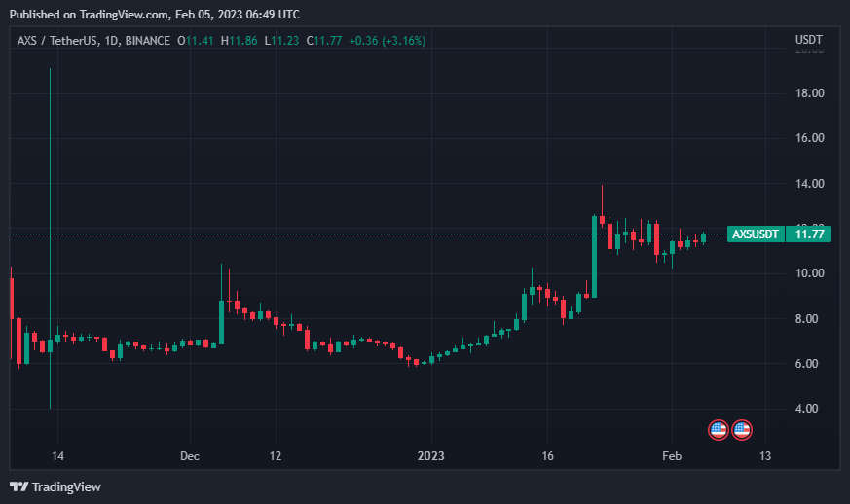
Task: Click the Low value L11.23
Action: click(x=281, y=41)
